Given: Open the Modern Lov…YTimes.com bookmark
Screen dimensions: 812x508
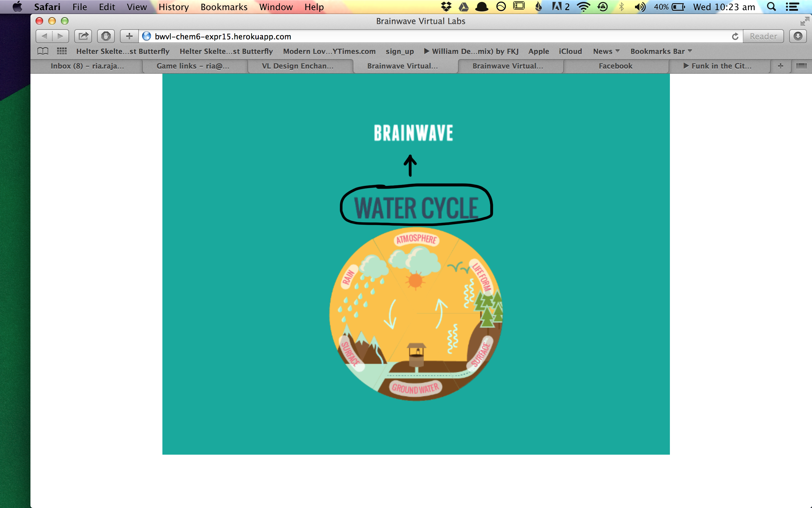Looking at the screenshot, I should pyautogui.click(x=329, y=51).
